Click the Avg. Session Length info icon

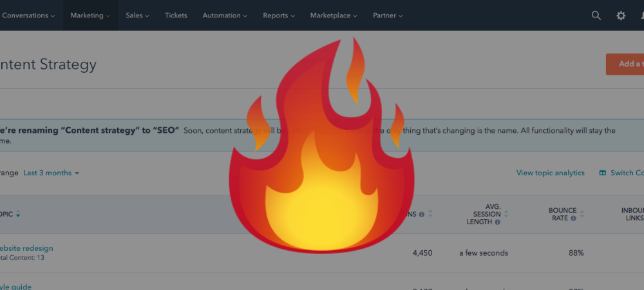point(497,222)
